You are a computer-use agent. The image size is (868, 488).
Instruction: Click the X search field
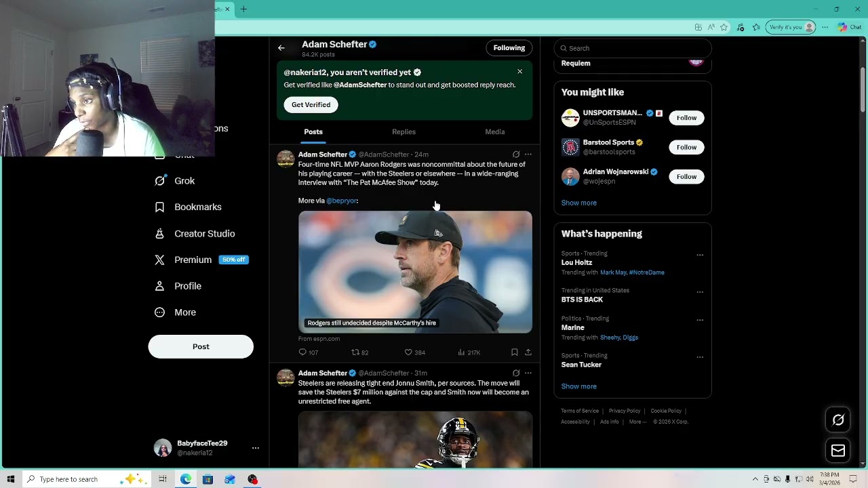[x=633, y=48]
